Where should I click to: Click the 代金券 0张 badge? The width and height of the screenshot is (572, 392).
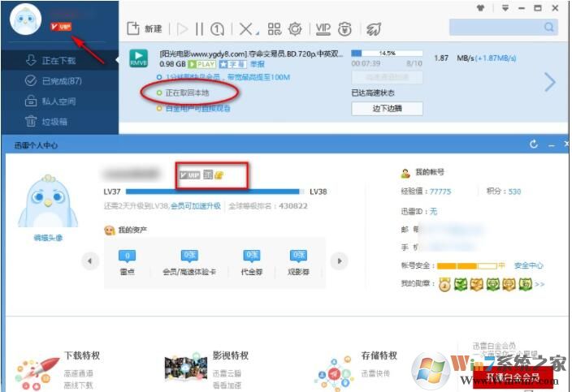(252, 256)
